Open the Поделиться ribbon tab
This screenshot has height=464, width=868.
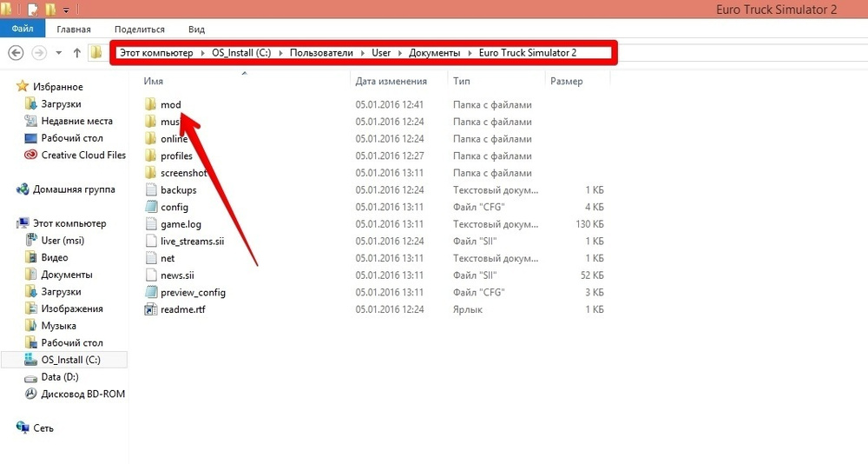pos(140,29)
